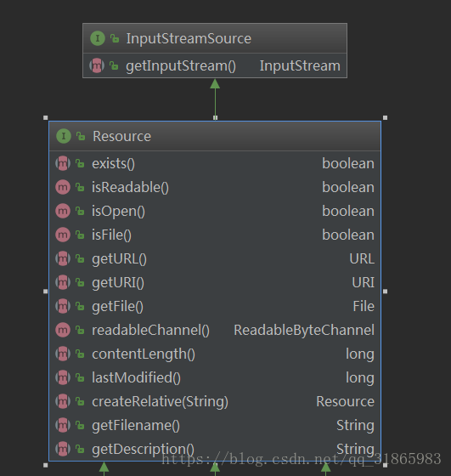The image size is (451, 476).
Task: Click the method icon of getDescription()
Action: [x=63, y=449]
